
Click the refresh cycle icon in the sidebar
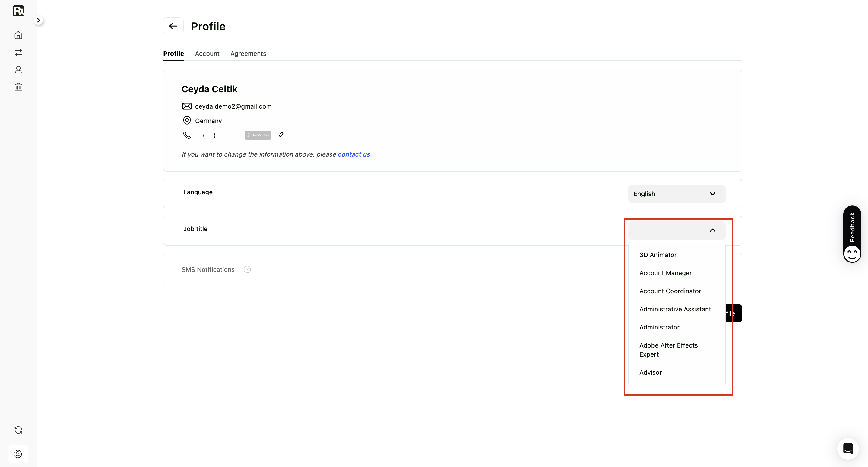pos(18,430)
